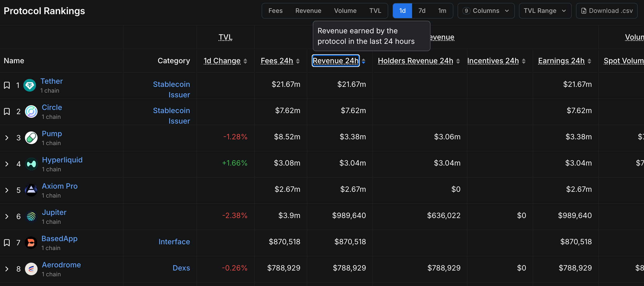Download the rankings as .csv
The height and width of the screenshot is (286, 644).
(x=607, y=11)
